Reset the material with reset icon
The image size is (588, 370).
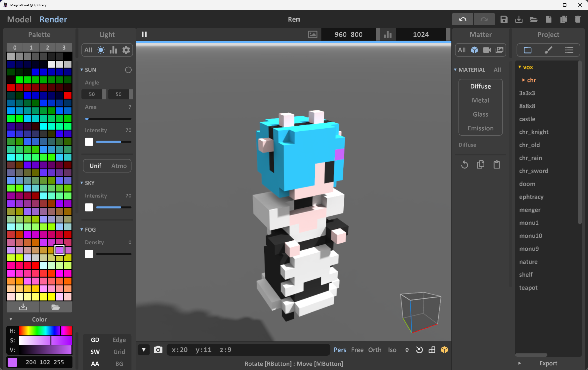464,165
